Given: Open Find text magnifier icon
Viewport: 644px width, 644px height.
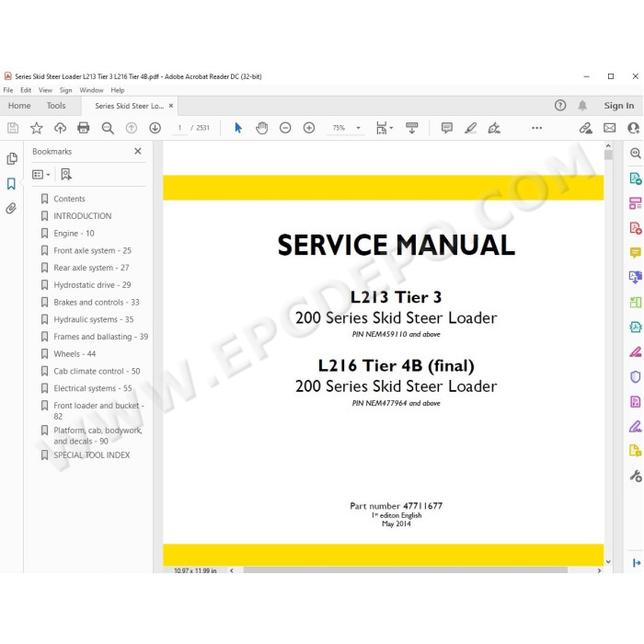Looking at the screenshot, I should coord(108,128).
